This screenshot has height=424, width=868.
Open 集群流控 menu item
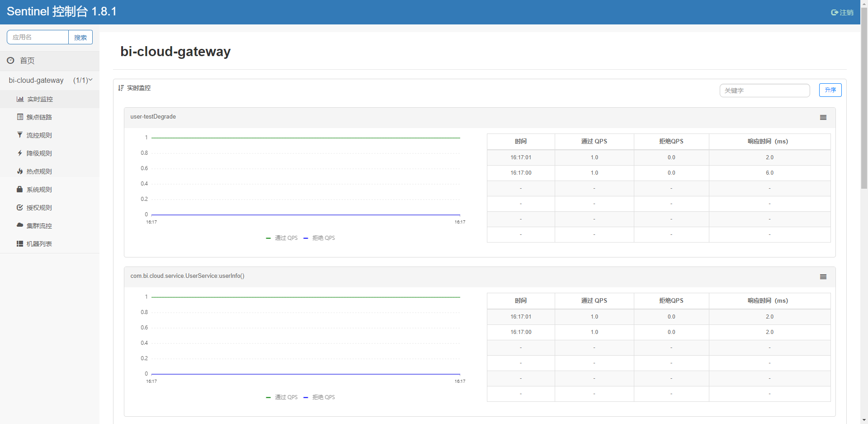[50, 226]
